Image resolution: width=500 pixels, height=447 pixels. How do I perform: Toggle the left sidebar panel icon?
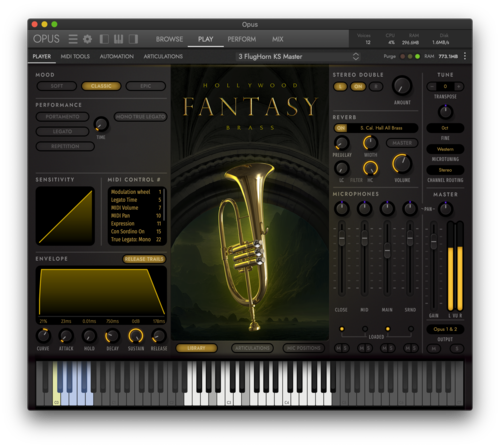(104, 39)
